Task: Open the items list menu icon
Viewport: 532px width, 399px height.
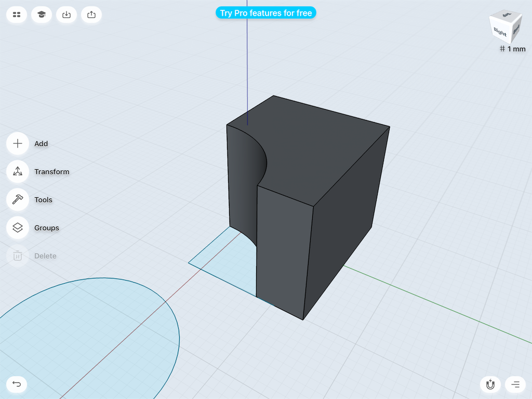Action: [515, 384]
